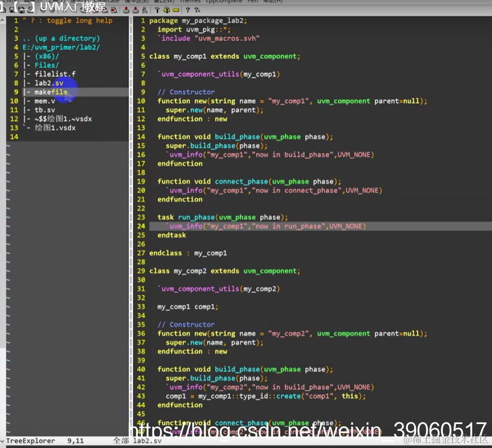492x448 pixels.
Task: Select the ~$$绘图1.~vsdx temp file
Action: pyautogui.click(x=63, y=119)
